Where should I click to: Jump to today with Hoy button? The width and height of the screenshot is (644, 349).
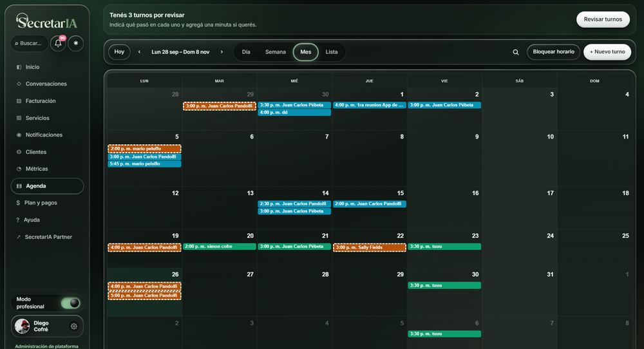coord(119,52)
